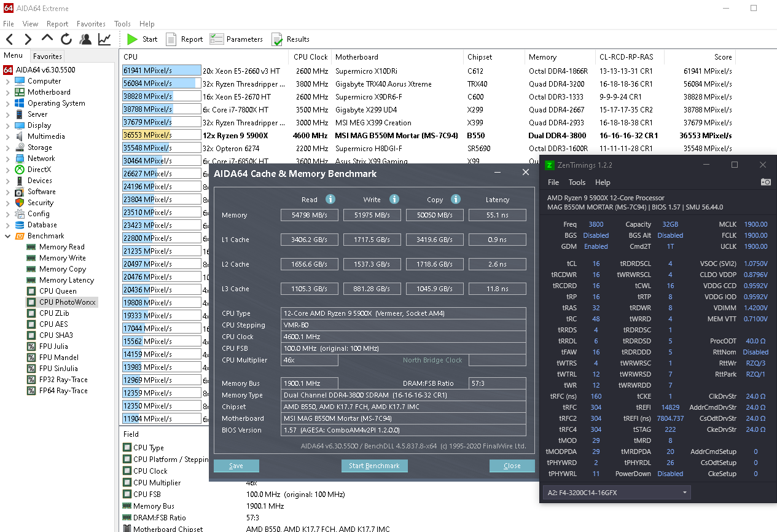777x532 pixels.
Task: Collapse the Benchmark tree node
Action: pos(7,236)
